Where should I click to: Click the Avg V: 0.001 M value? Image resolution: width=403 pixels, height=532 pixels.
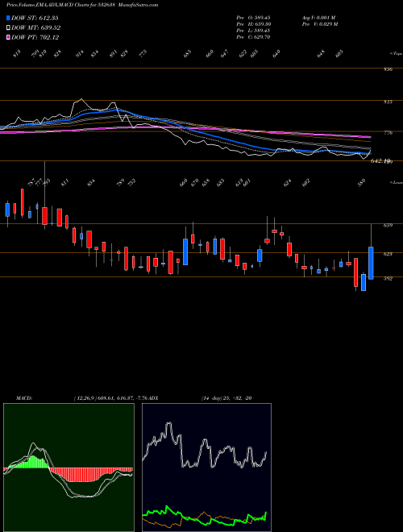318,17
